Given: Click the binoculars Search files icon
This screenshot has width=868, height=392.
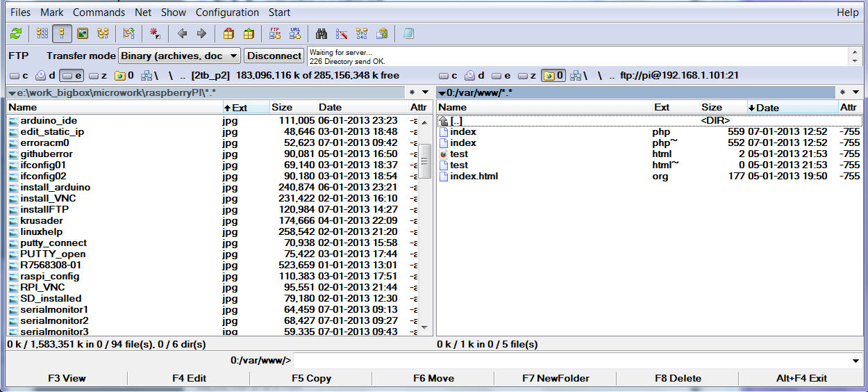Looking at the screenshot, I should [x=322, y=33].
